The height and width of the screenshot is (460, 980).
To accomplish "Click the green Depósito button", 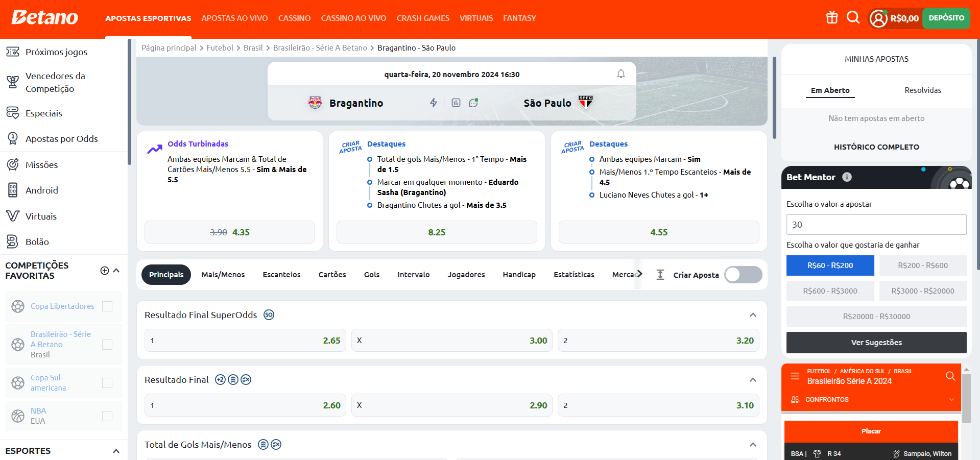I will pyautogui.click(x=946, y=18).
